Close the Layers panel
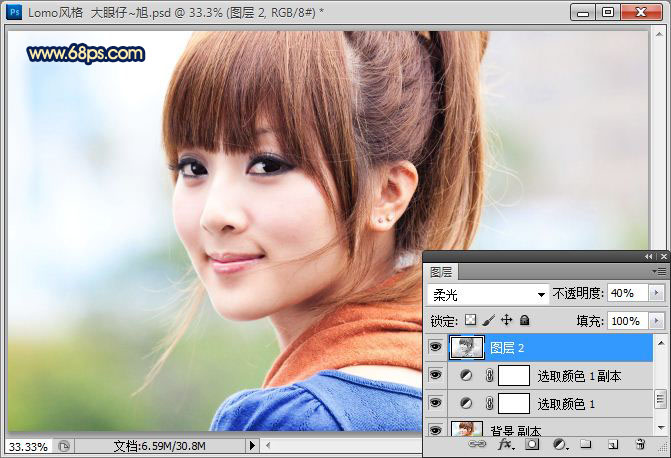The width and height of the screenshot is (671, 458). [x=664, y=256]
